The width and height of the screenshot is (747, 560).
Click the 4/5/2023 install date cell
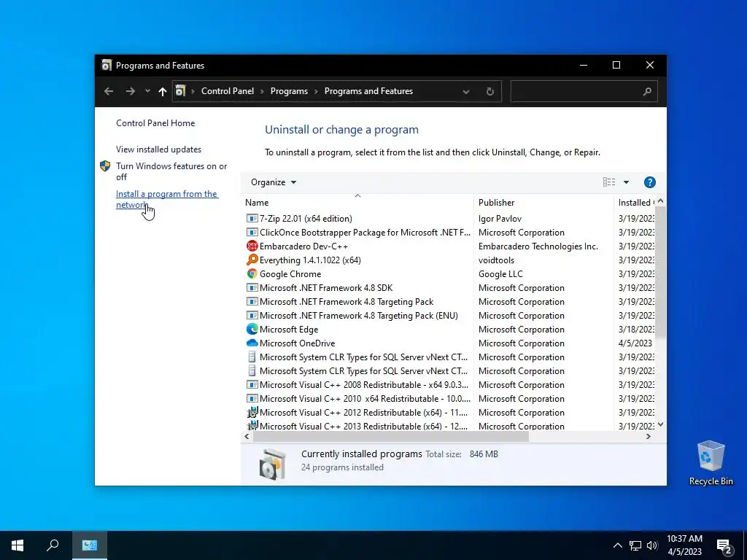[x=635, y=343]
